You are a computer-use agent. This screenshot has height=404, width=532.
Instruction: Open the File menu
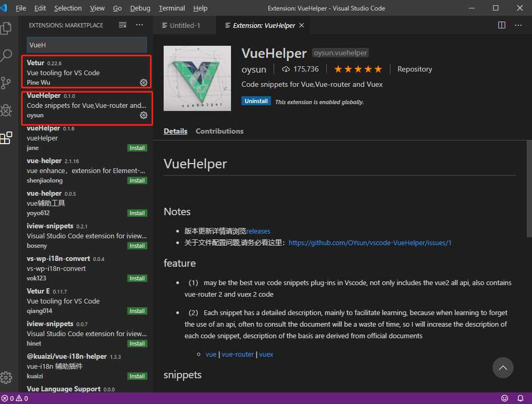click(21, 8)
